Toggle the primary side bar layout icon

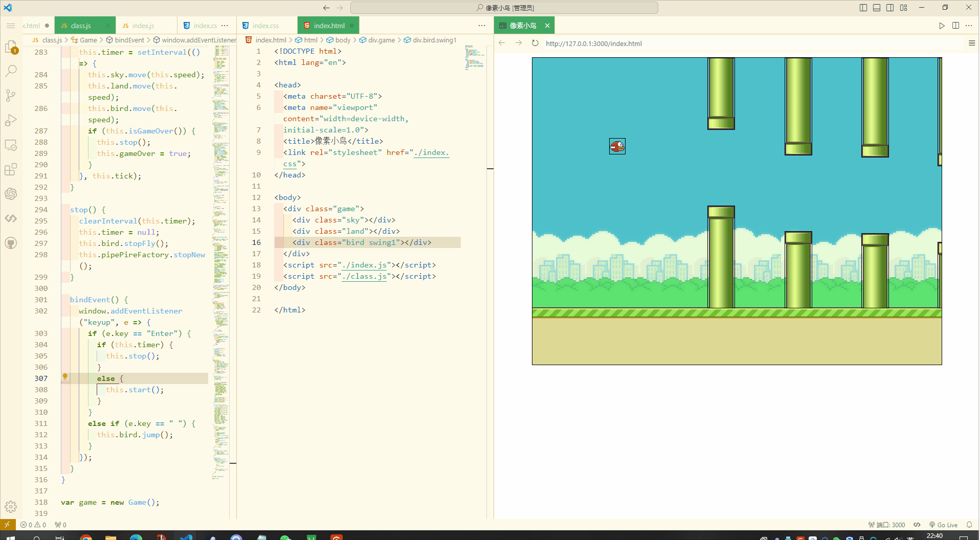tap(863, 8)
